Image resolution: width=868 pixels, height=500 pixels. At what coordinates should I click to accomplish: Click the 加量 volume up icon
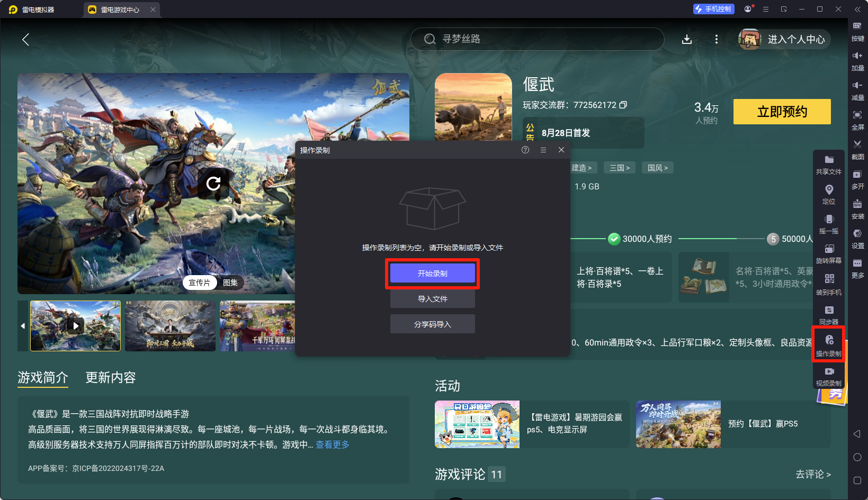tap(857, 61)
